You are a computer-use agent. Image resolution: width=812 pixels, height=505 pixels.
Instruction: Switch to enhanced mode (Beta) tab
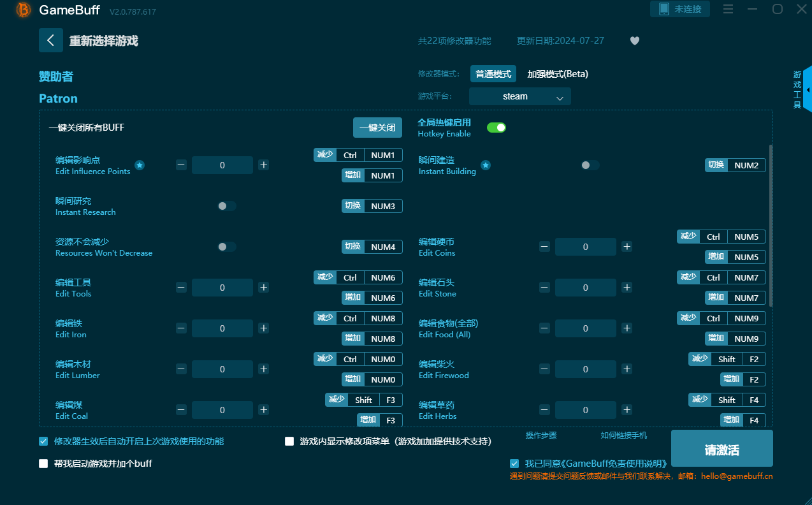tap(557, 74)
